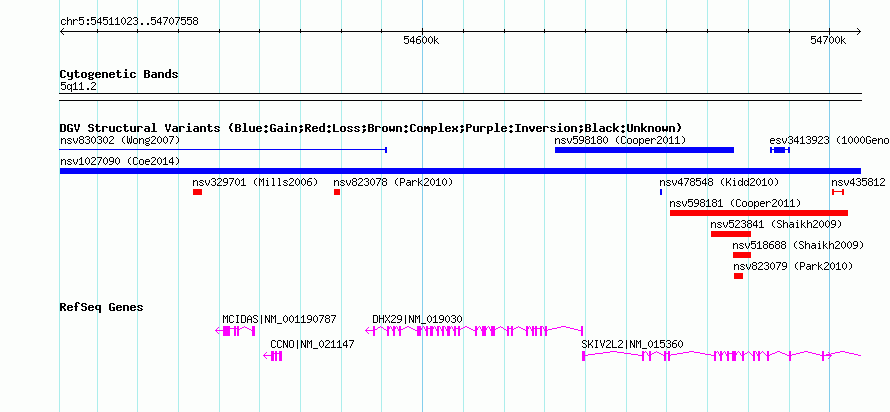Select the thin blue nsv830302 gain bar

[223, 150]
